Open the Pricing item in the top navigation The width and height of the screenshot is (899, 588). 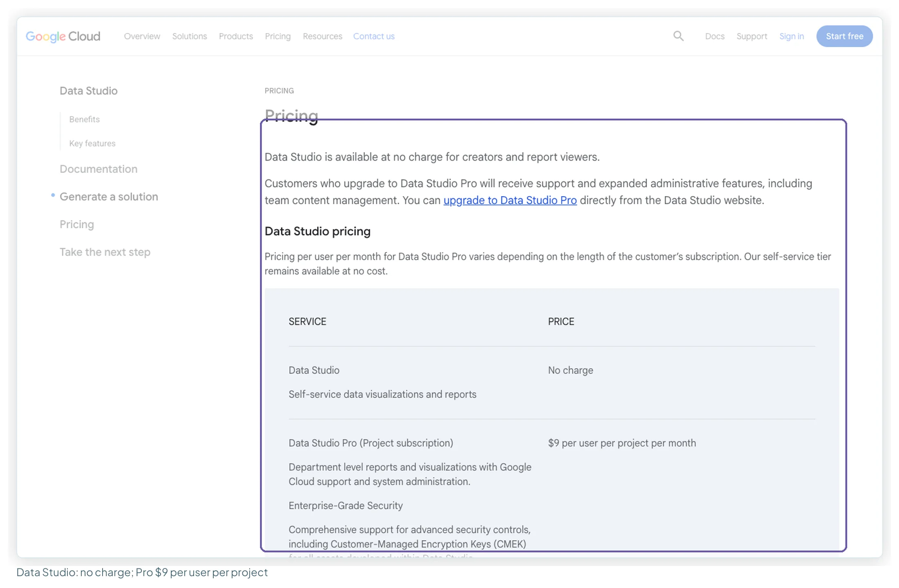(x=278, y=36)
